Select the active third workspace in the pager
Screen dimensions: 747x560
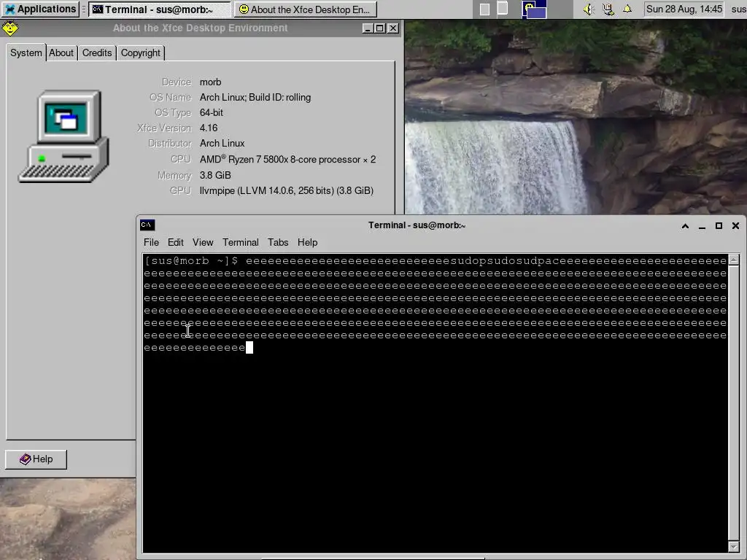pos(534,9)
